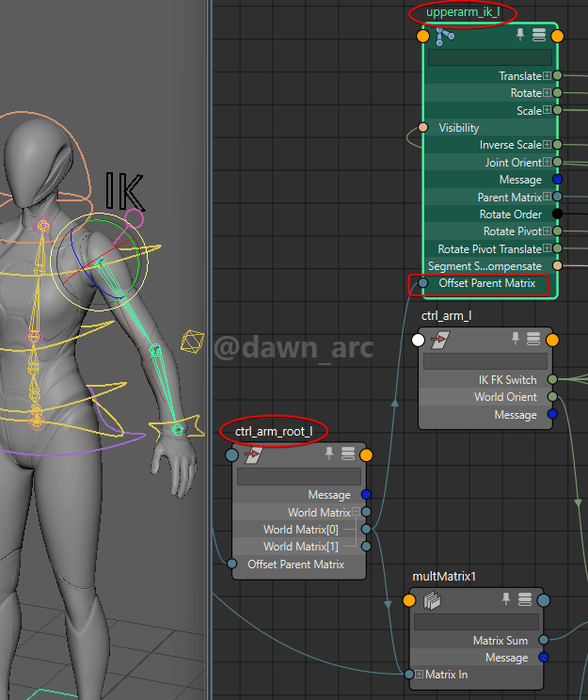Click input port of ctrl_arm_root_l node header

coord(231,455)
